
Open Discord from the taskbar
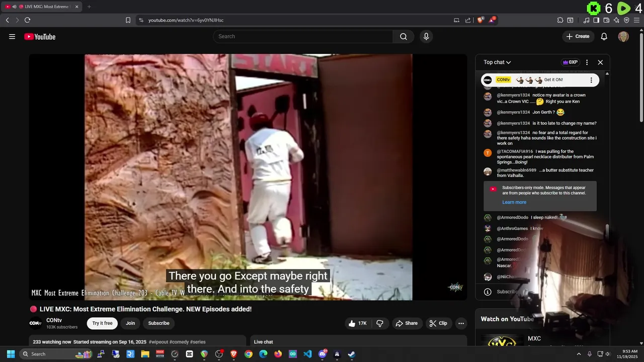click(x=323, y=354)
